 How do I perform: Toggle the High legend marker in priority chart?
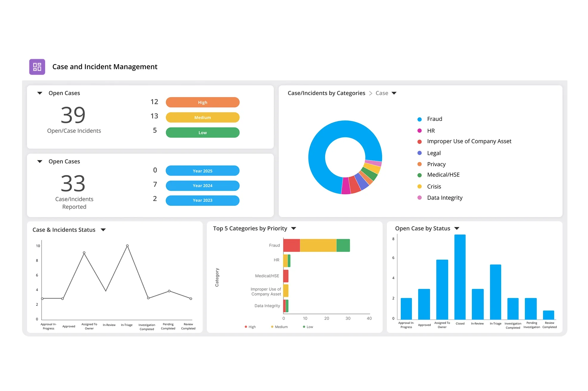coord(246,327)
